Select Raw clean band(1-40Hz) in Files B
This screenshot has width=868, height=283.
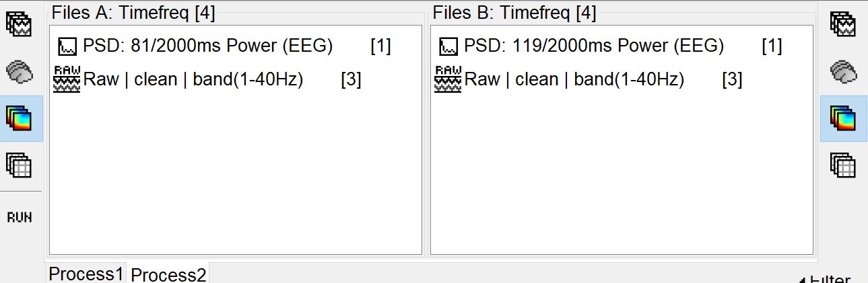pyautogui.click(x=589, y=79)
